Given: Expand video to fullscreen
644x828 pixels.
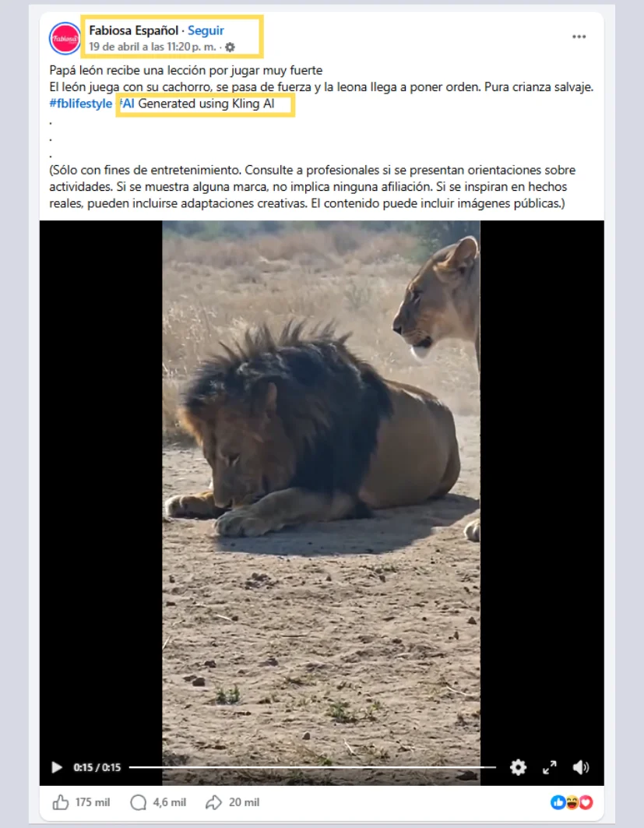Looking at the screenshot, I should coord(550,766).
